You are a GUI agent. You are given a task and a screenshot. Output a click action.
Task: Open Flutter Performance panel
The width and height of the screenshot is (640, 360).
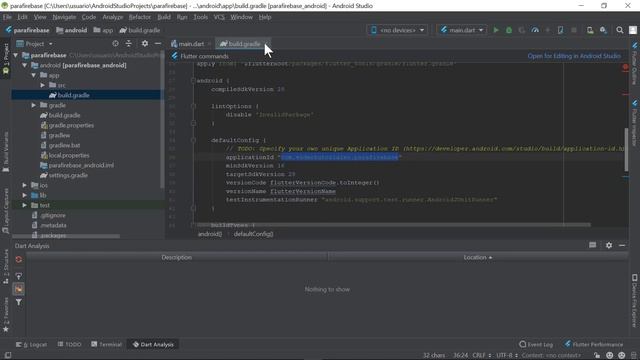[x=593, y=344]
